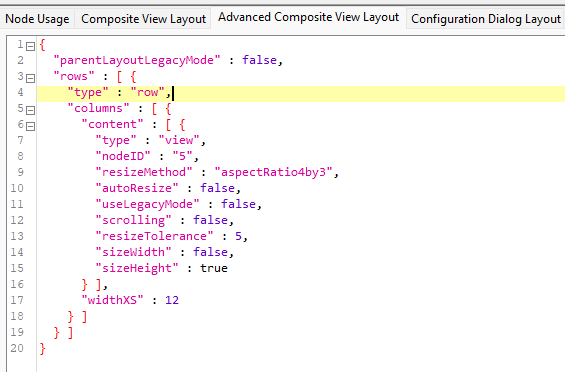Click the "useLegacyMode" key on line 11
Screen dimensions: 565x372
[x=147, y=204]
